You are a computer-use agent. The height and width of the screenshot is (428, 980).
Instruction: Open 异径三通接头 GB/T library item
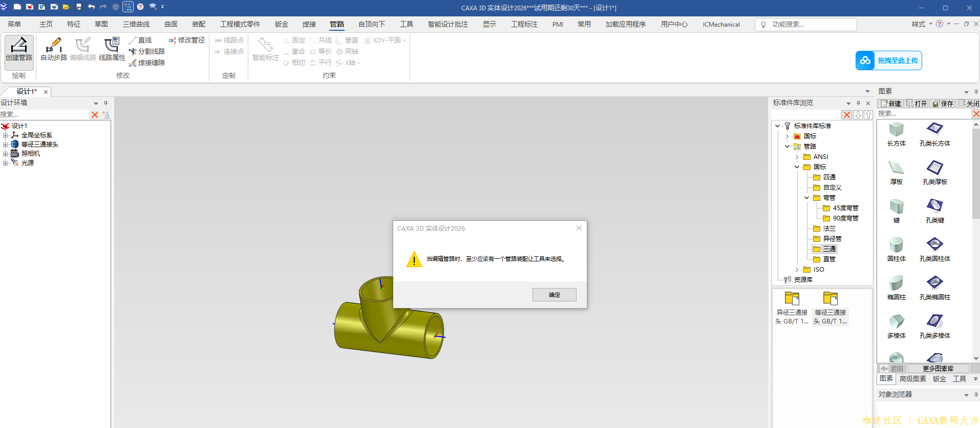792,308
